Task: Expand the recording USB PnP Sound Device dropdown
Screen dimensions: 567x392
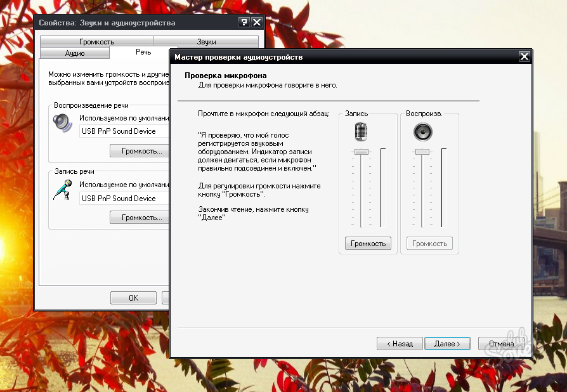Action: coord(124,199)
